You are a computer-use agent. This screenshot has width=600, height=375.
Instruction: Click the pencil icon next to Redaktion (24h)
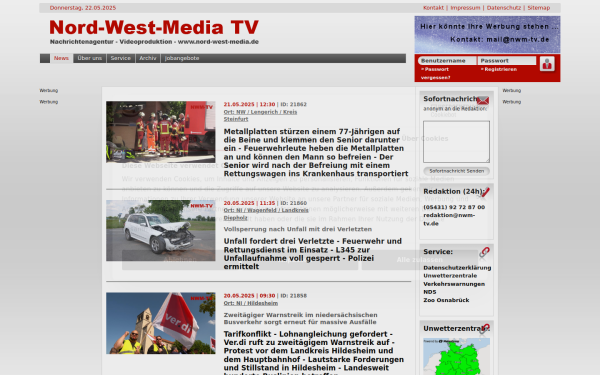485,192
